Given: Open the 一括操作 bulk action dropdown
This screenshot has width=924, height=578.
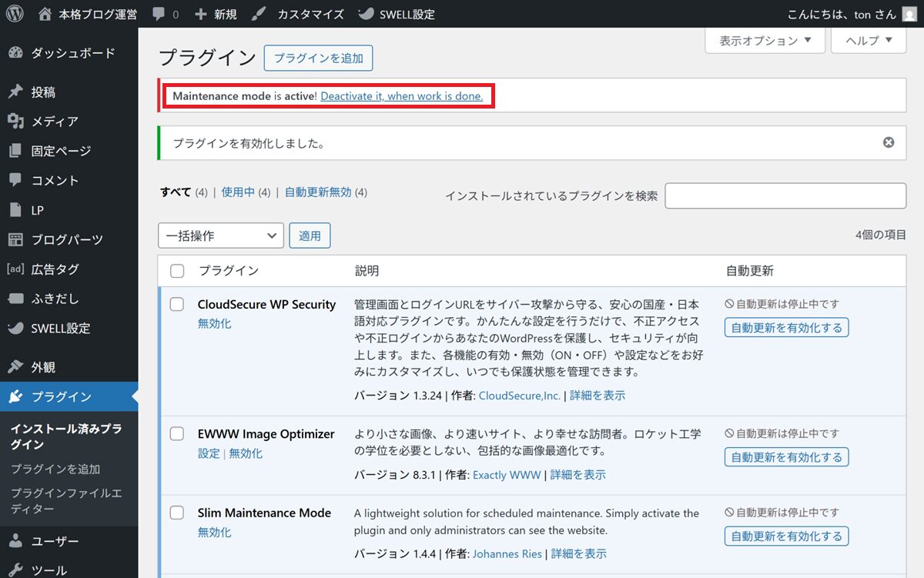Looking at the screenshot, I should pos(221,236).
